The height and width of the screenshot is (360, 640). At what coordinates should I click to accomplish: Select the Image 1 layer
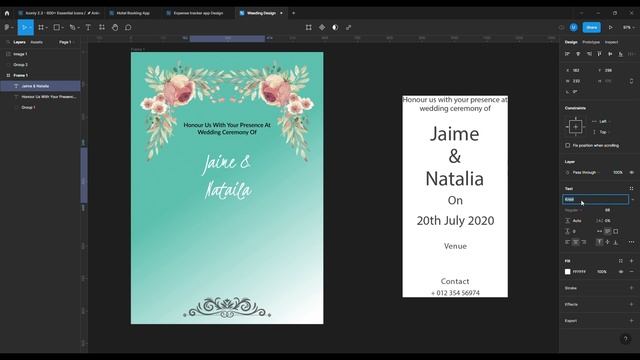click(40, 54)
